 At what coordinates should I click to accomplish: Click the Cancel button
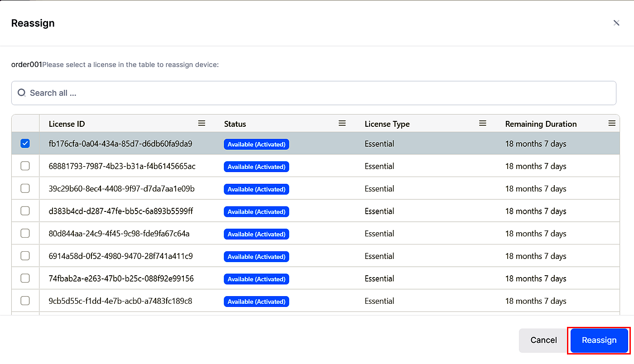pyautogui.click(x=543, y=340)
